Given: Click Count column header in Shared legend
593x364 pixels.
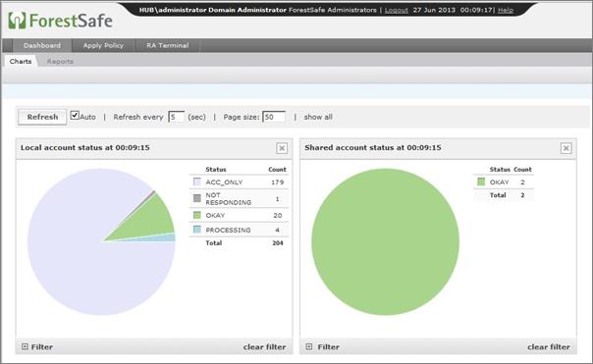Looking at the screenshot, I should 522,170.
